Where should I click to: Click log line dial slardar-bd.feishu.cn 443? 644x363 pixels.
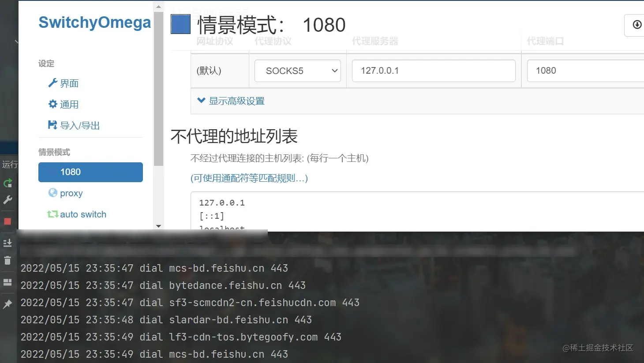click(166, 320)
